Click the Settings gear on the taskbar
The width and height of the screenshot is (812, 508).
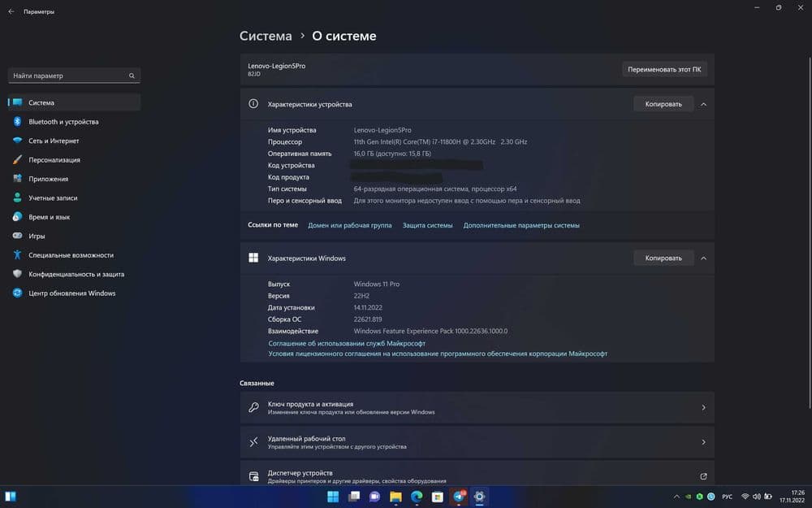point(480,497)
